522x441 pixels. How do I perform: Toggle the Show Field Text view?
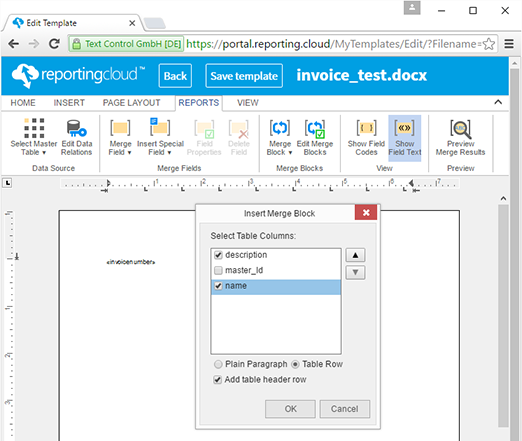[405, 137]
